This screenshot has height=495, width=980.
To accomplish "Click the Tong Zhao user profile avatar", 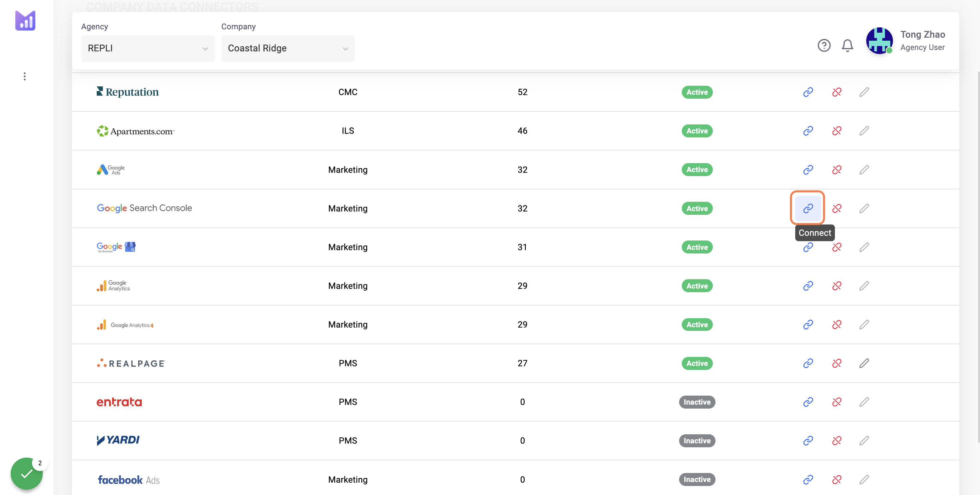I will click(x=879, y=41).
